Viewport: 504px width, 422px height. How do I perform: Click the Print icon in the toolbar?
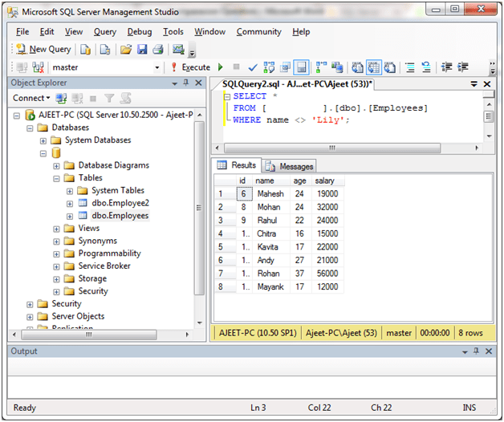[156, 50]
